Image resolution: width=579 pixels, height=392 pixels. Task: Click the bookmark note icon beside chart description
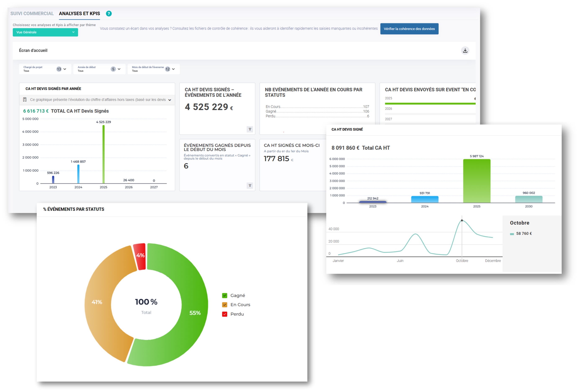click(x=25, y=100)
